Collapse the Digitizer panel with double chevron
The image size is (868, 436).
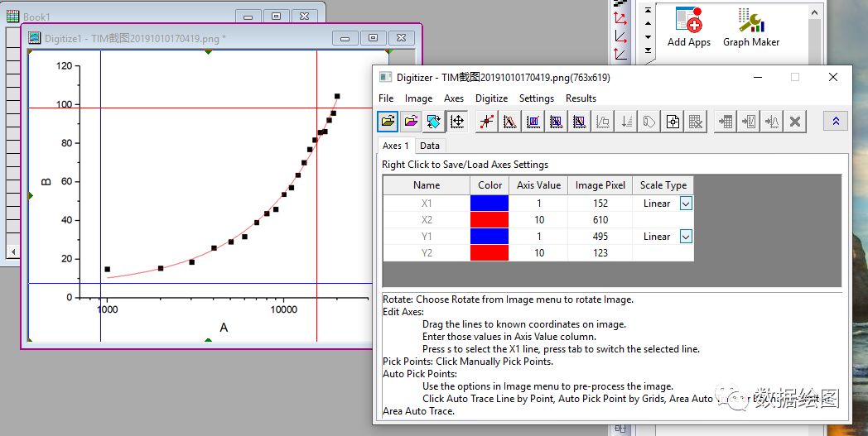click(836, 121)
